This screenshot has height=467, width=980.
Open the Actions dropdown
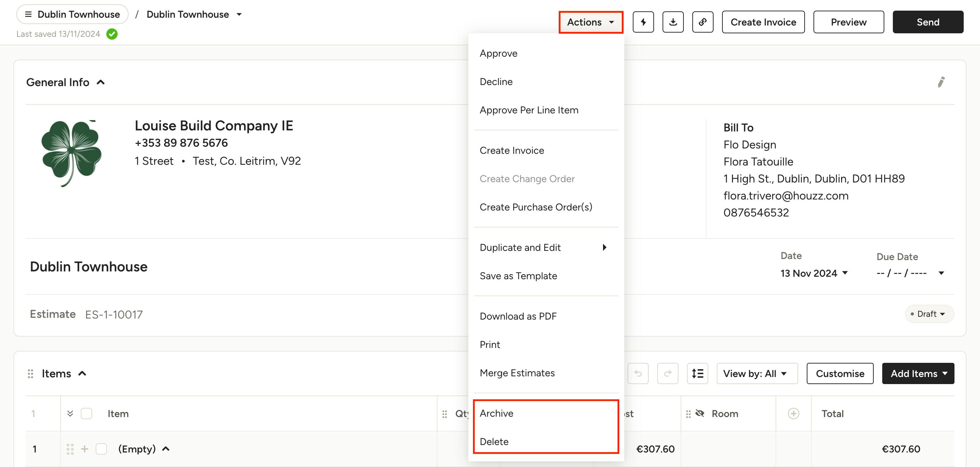(x=590, y=22)
